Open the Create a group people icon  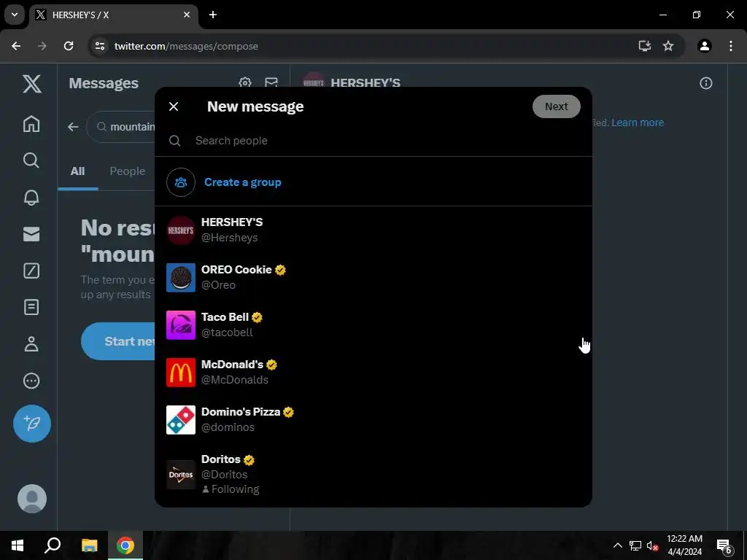(181, 182)
